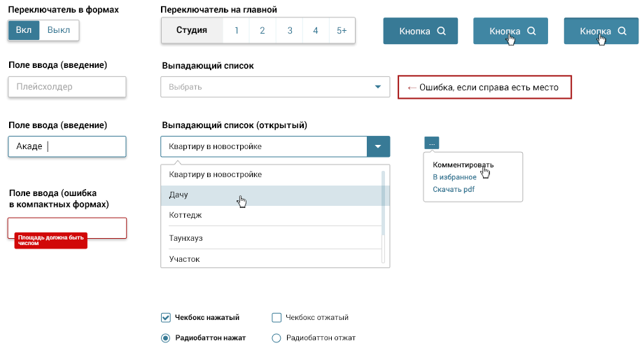Switch the form toggle to Выкл

(x=59, y=30)
